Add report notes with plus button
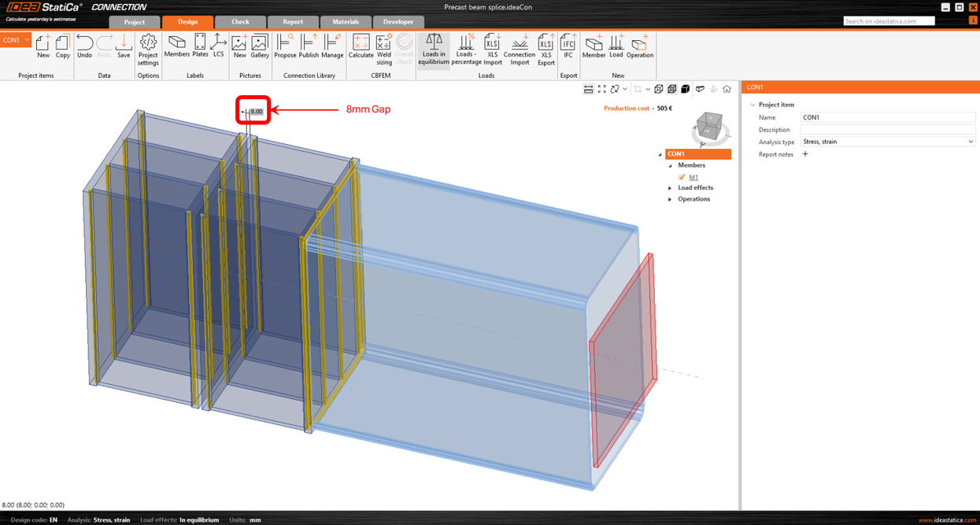 pos(804,154)
